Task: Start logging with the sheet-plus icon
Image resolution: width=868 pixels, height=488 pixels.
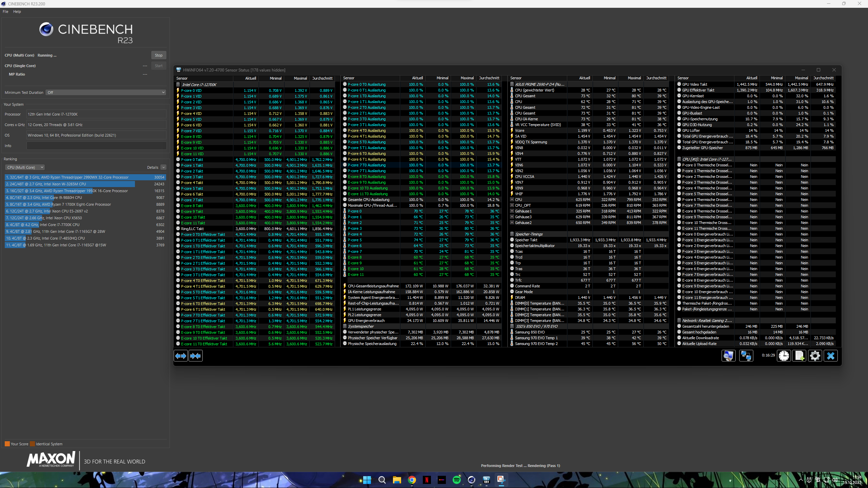Action: [799, 356]
